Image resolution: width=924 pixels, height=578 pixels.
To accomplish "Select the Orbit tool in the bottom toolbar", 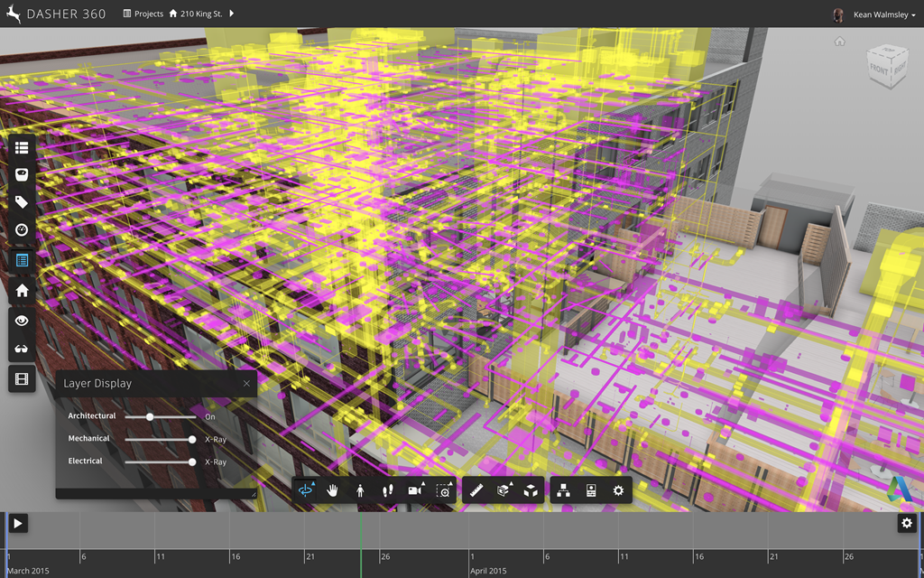I will coord(307,490).
